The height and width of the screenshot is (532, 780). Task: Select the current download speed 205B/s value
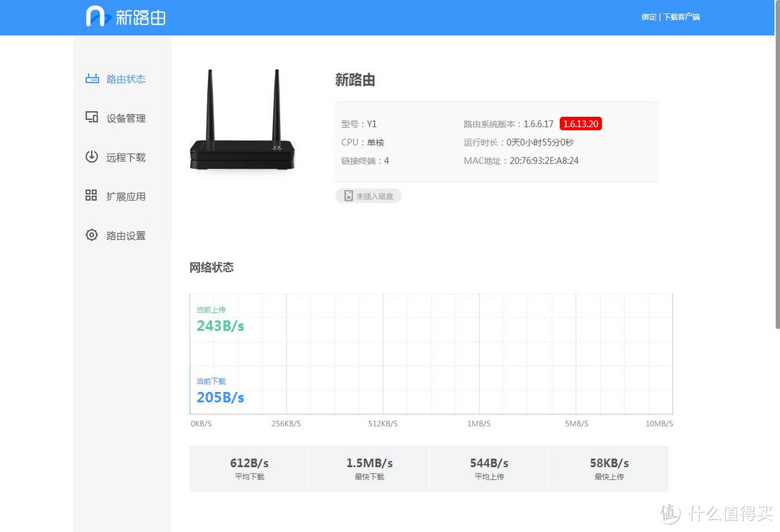220,398
